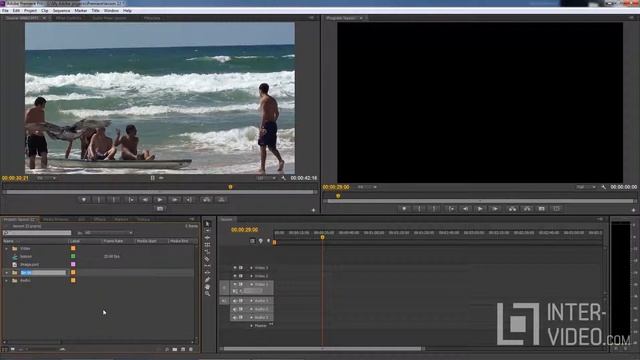Toggle Video 3 track output eye

[x=235, y=268]
